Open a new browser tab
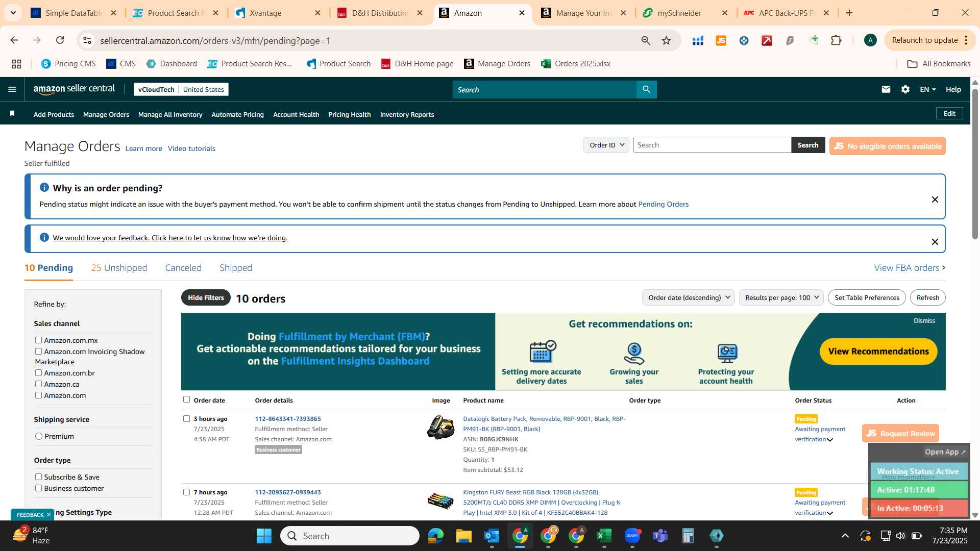 849,13
